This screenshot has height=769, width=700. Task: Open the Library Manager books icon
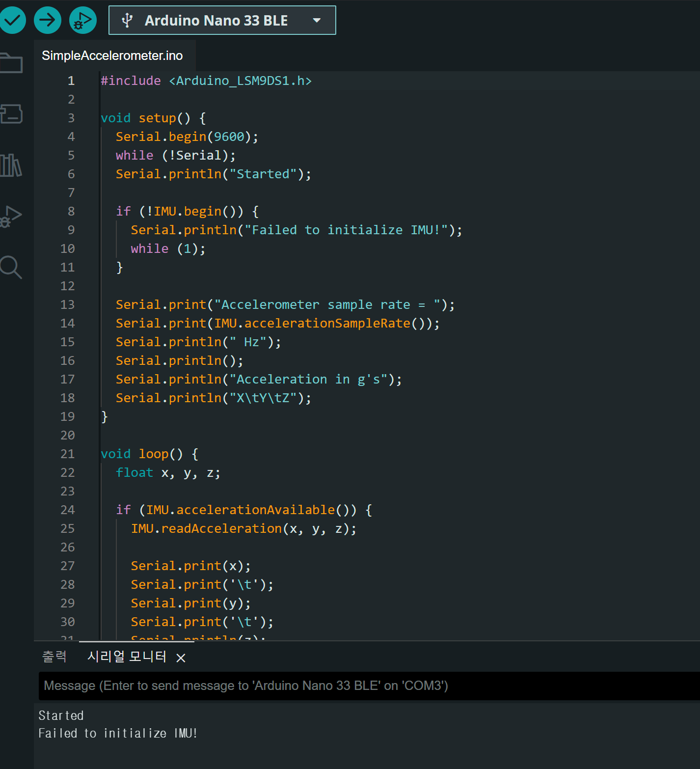[x=11, y=165]
